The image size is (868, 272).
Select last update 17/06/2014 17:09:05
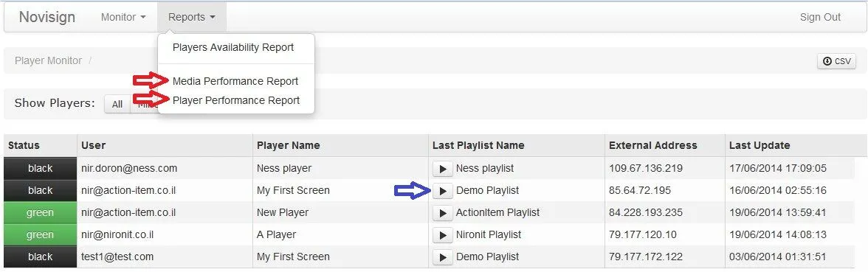(778, 168)
